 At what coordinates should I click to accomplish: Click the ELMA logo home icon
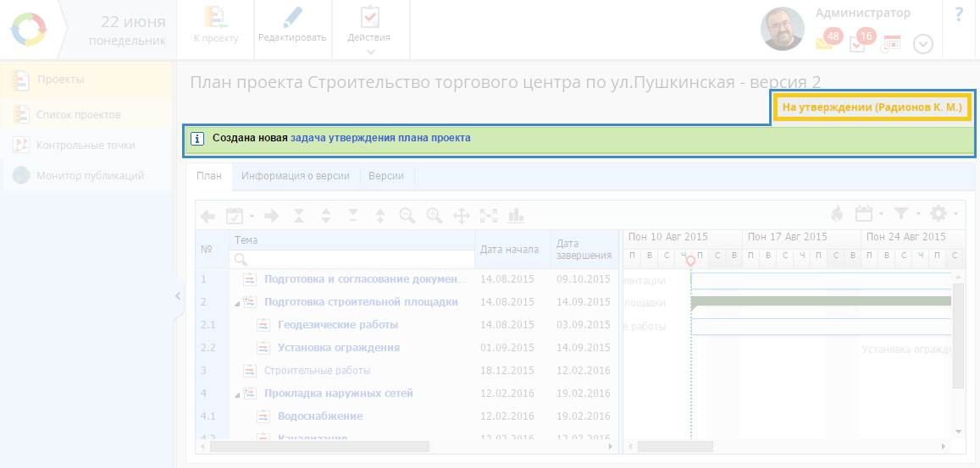(x=29, y=30)
